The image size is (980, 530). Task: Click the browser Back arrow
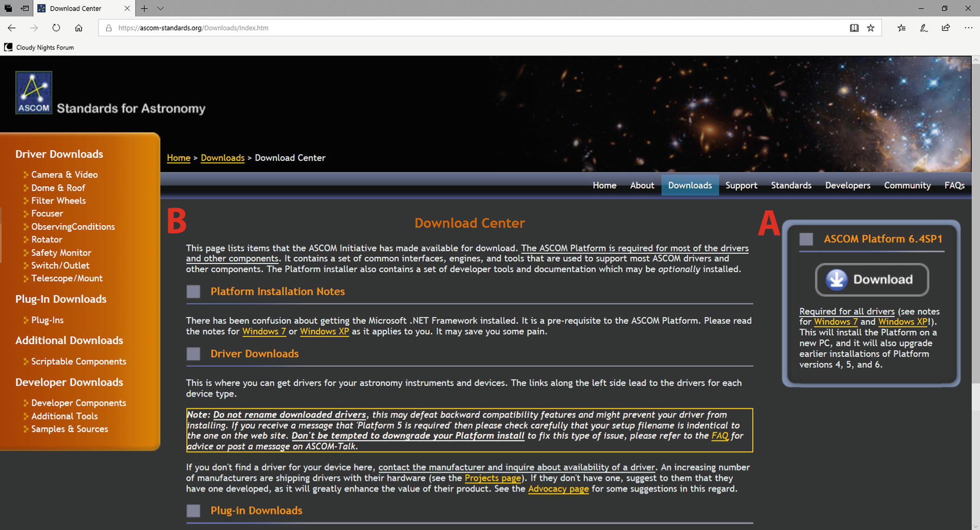coord(12,28)
